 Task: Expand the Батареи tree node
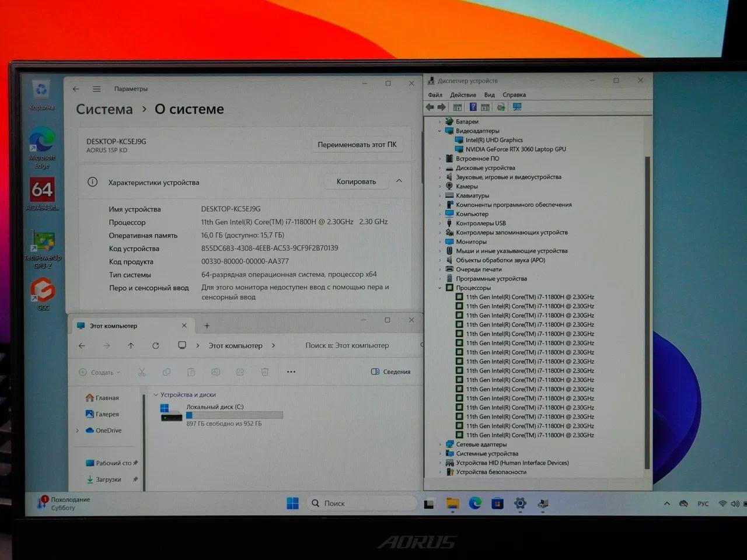(x=440, y=121)
